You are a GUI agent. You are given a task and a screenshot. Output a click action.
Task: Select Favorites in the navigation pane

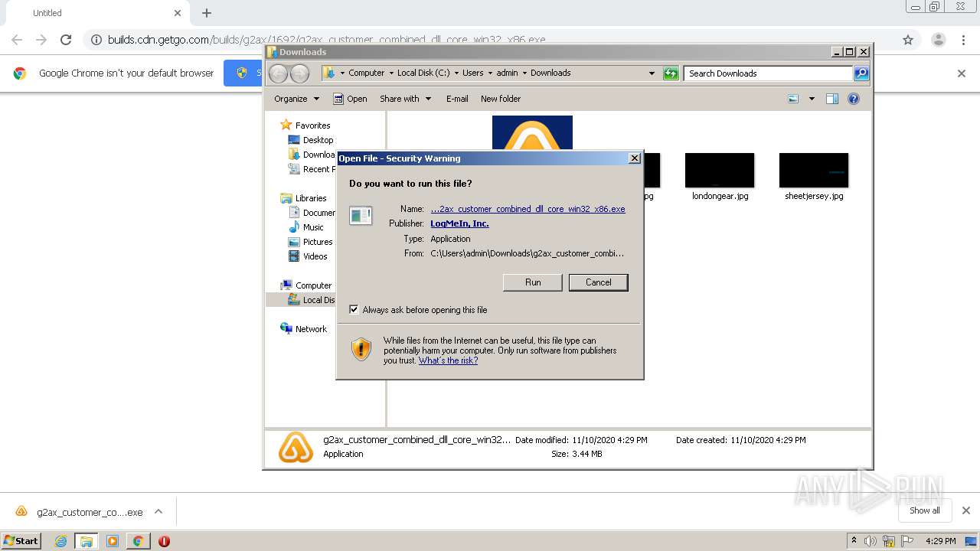click(312, 126)
